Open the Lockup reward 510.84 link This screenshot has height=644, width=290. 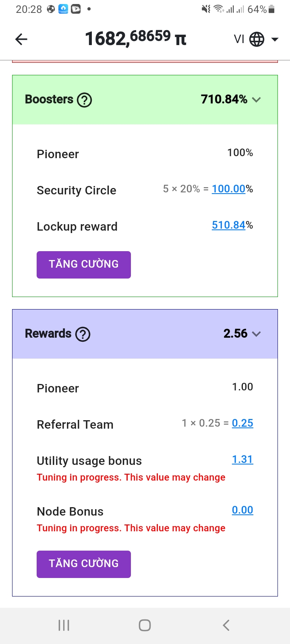coord(228,225)
